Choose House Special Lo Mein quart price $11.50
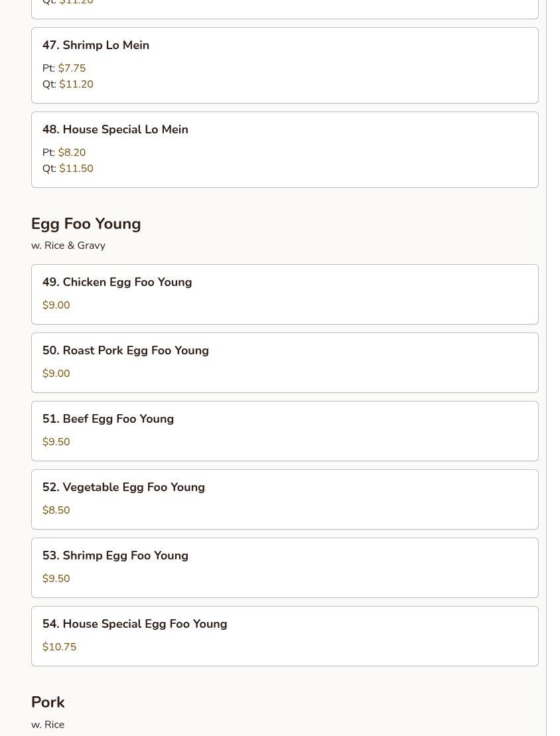560x736 pixels. click(x=76, y=169)
